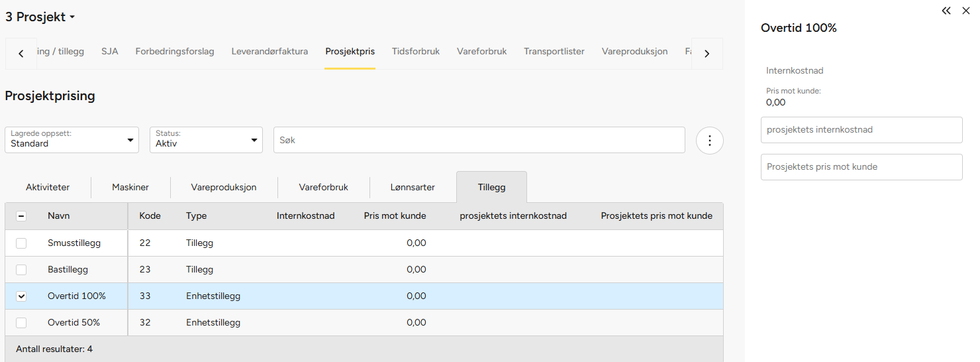Expand the 3 Prosjekt title dropdown
The height and width of the screenshot is (362, 980).
click(x=40, y=17)
